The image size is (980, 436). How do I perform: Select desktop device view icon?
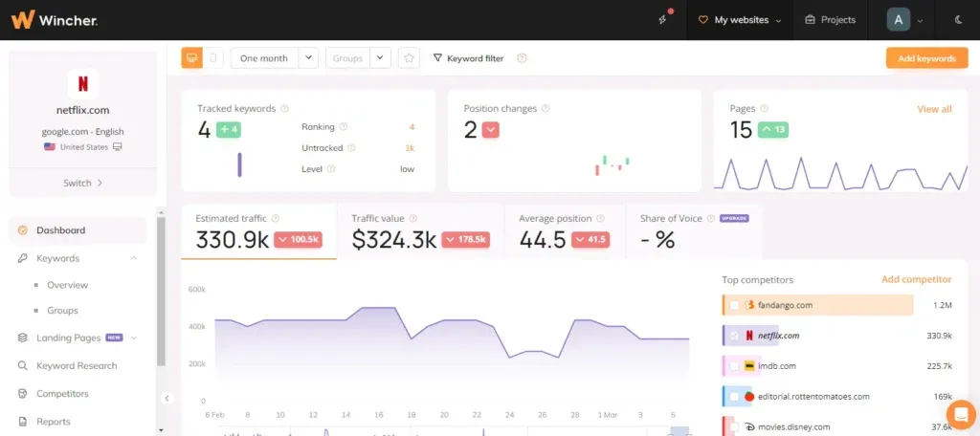191,58
